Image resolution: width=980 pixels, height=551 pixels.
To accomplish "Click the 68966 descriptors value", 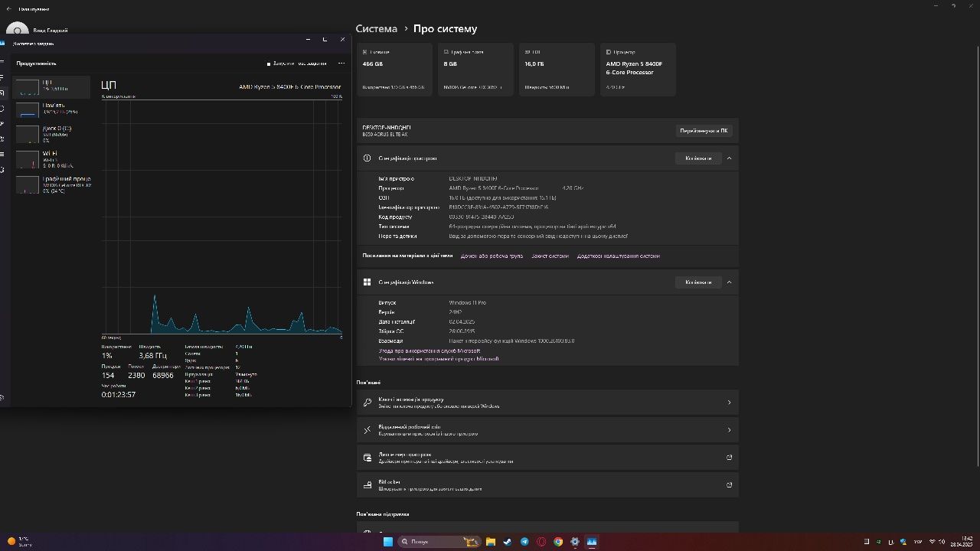I will tap(163, 375).
